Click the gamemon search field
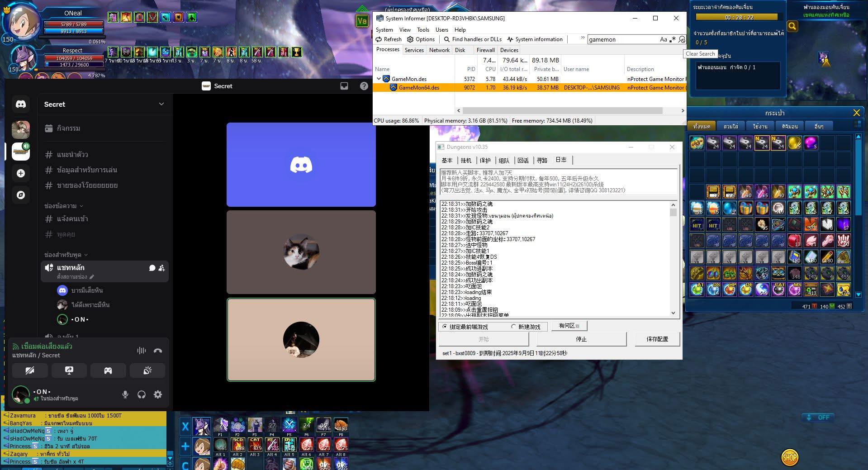The height and width of the screenshot is (470, 868). (x=622, y=39)
